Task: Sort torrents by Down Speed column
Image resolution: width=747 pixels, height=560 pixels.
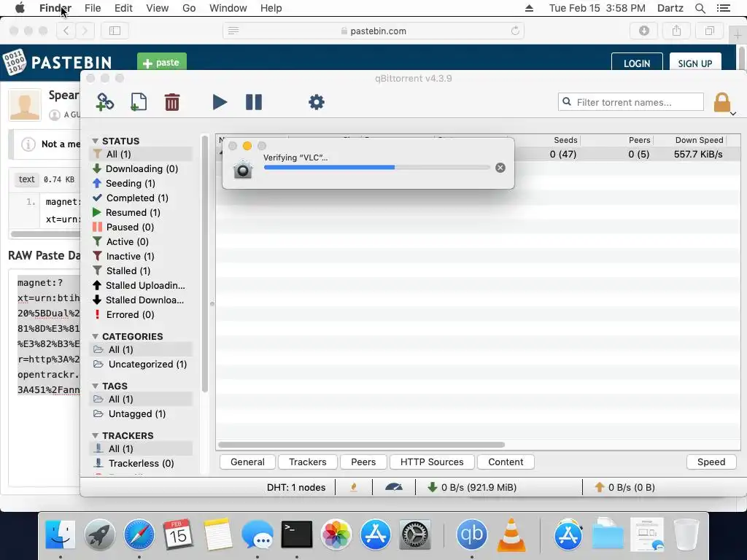Action: 699,140
